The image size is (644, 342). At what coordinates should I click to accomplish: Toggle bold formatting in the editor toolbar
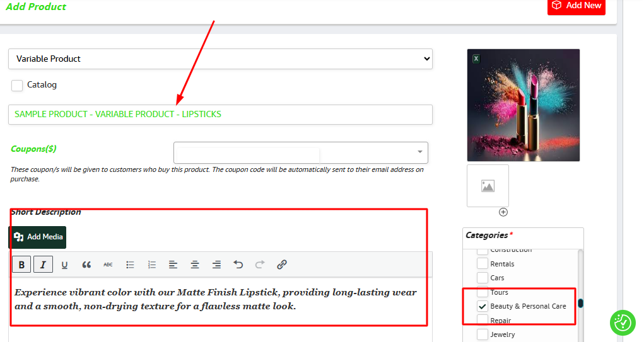[x=22, y=265]
